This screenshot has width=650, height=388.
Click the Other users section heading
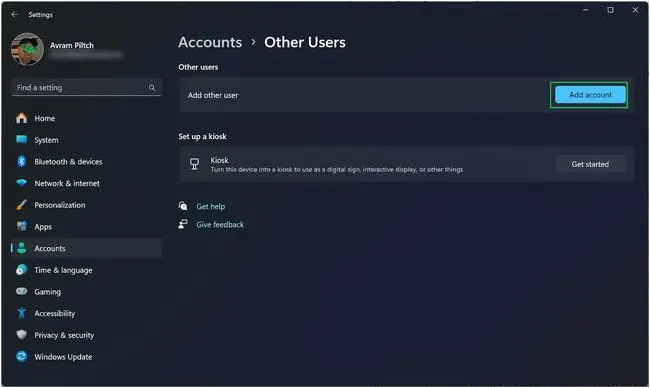[x=198, y=67]
